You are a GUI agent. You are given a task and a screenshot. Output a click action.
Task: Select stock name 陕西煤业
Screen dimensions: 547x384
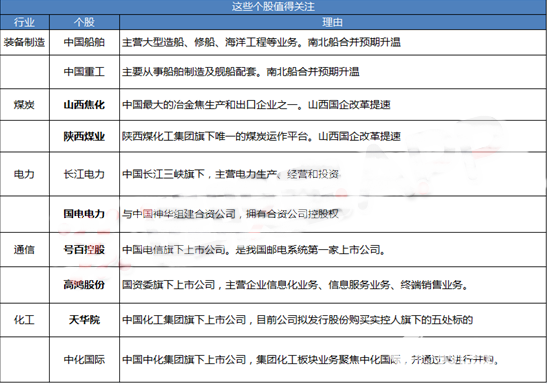tap(84, 136)
